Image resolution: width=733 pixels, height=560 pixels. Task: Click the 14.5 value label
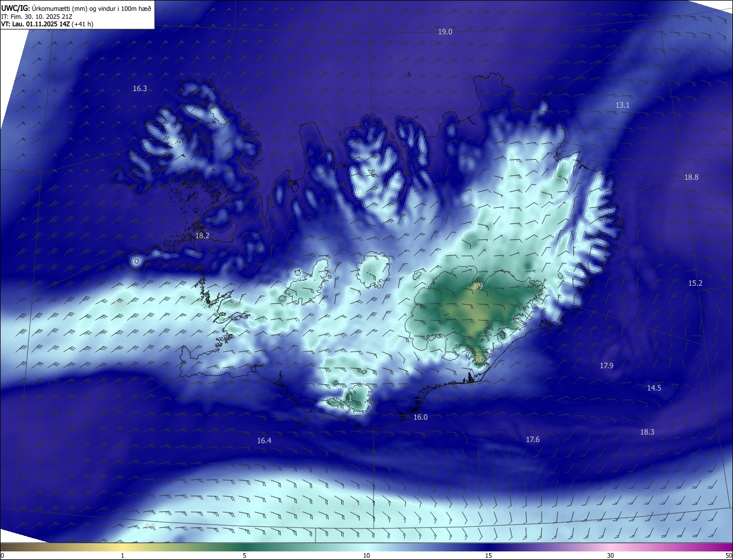pyautogui.click(x=654, y=388)
